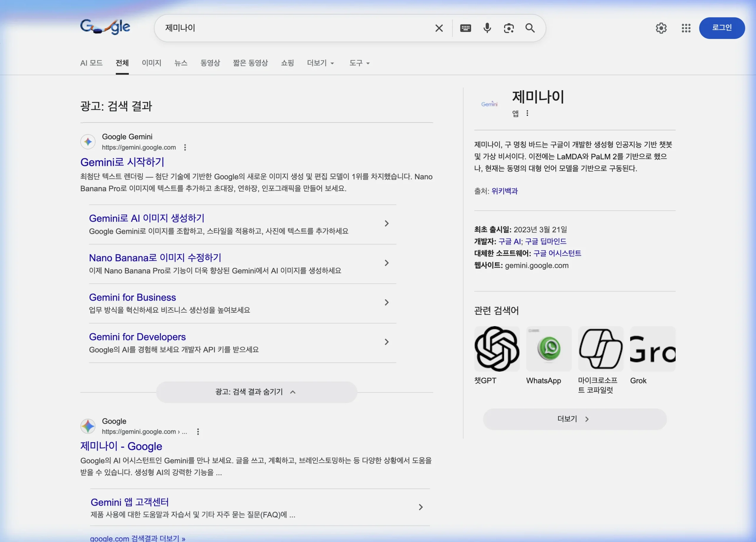Screen dimensions: 756x542
Task: Expand the 도구 dropdown
Action: tap(359, 63)
